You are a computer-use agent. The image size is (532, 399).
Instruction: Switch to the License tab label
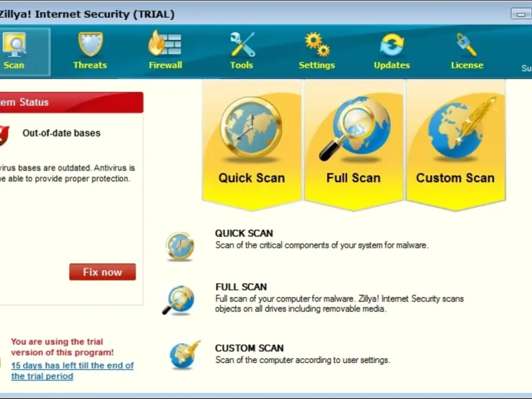pos(467,65)
